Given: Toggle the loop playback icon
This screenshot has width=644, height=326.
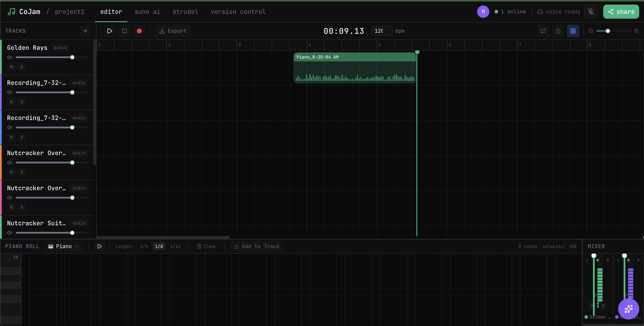Looking at the screenshot, I should [x=543, y=31].
